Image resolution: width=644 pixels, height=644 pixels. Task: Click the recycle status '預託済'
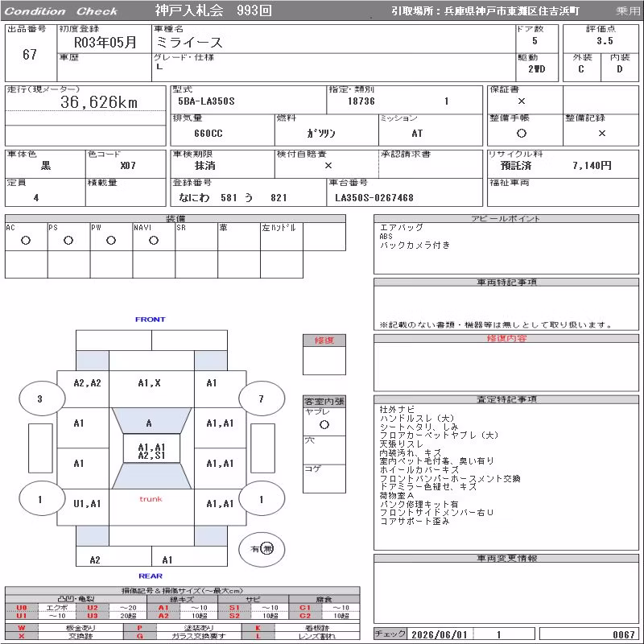pos(516,166)
